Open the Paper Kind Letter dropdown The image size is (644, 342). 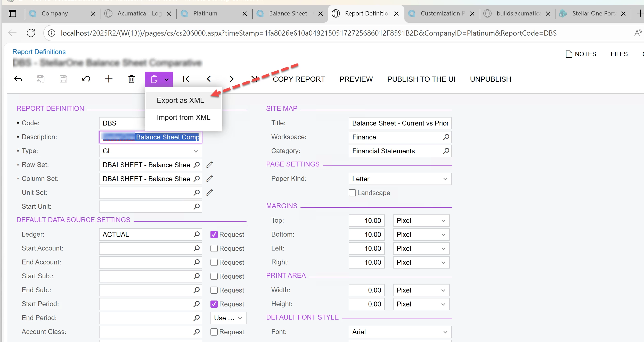[445, 179]
